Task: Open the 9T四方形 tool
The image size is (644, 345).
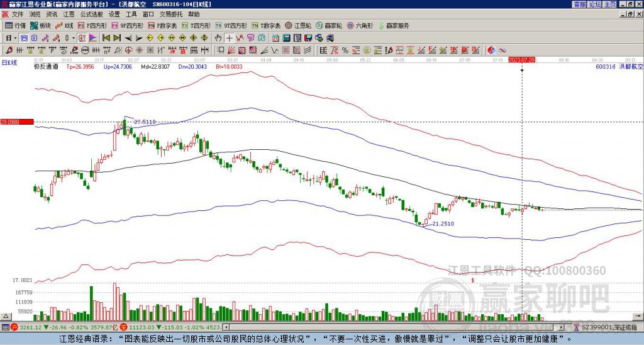Action: (x=231, y=25)
